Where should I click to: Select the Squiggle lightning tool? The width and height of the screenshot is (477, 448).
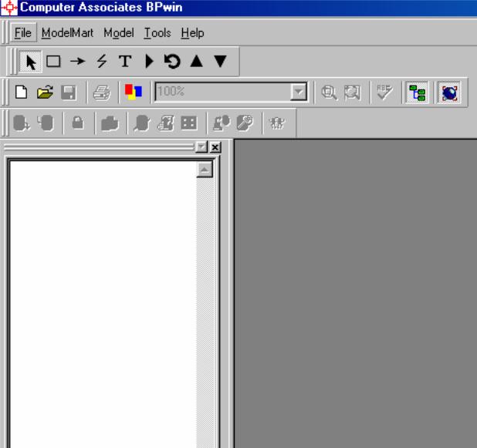pyautogui.click(x=102, y=62)
